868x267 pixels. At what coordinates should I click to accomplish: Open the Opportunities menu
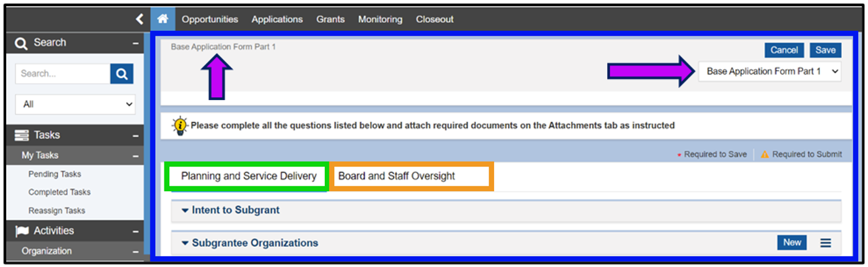(209, 19)
